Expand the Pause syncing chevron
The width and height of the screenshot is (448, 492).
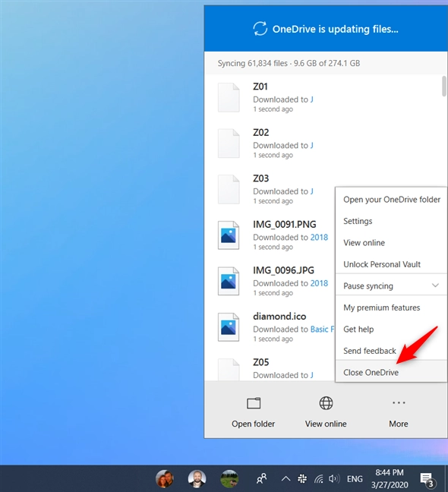click(435, 285)
